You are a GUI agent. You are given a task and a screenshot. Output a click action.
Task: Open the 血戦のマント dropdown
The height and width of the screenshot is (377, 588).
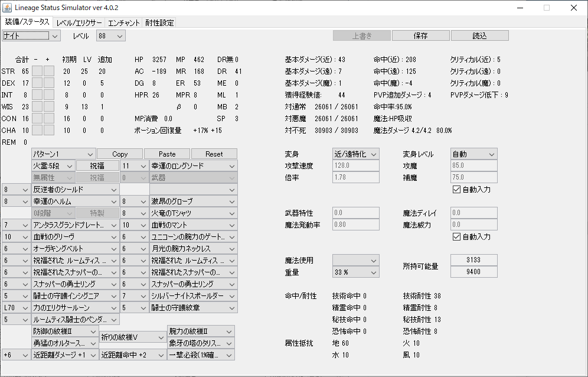coord(194,225)
